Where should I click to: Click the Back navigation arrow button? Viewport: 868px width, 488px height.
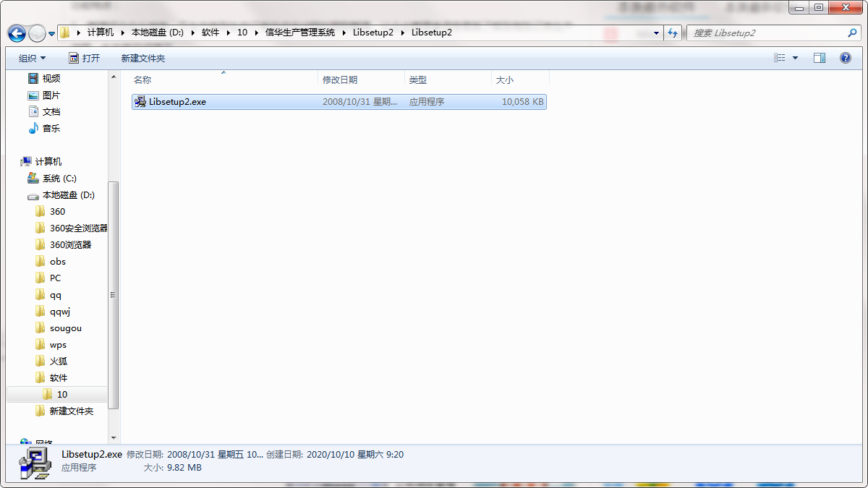[17, 33]
